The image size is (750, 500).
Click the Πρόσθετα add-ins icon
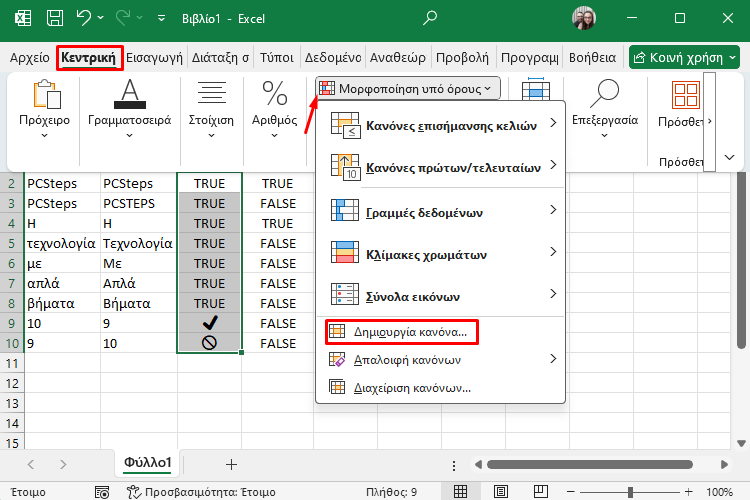(x=685, y=94)
